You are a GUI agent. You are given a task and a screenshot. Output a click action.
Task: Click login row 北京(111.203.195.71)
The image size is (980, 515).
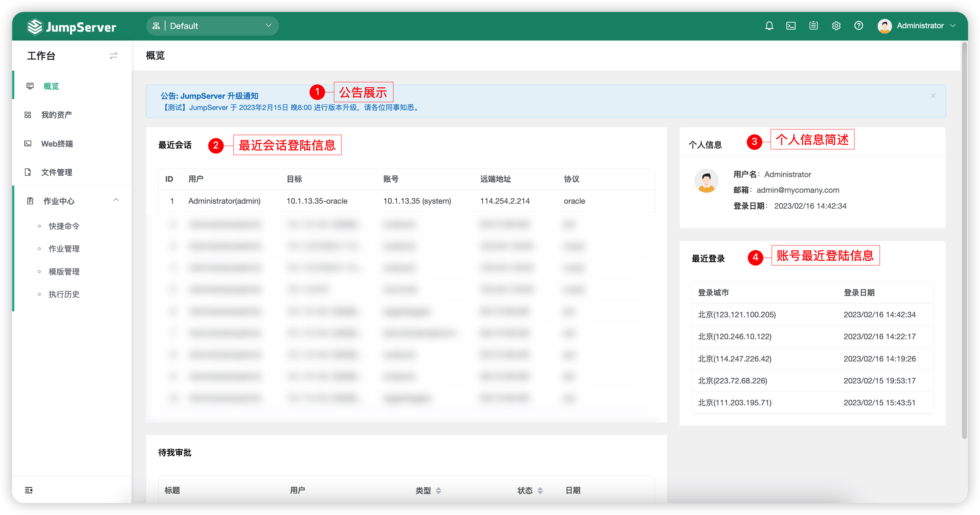click(812, 402)
